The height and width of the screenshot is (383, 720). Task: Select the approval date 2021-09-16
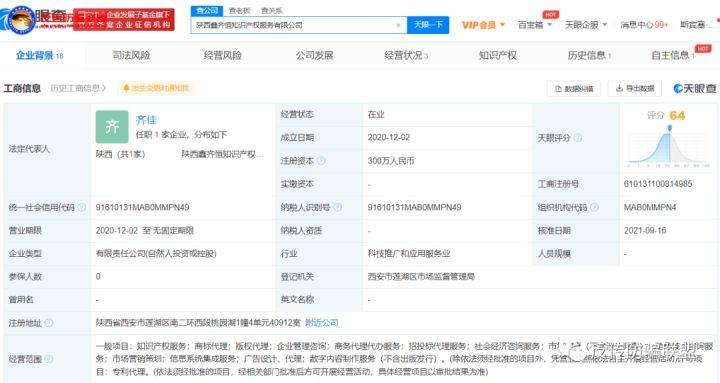pos(645,230)
